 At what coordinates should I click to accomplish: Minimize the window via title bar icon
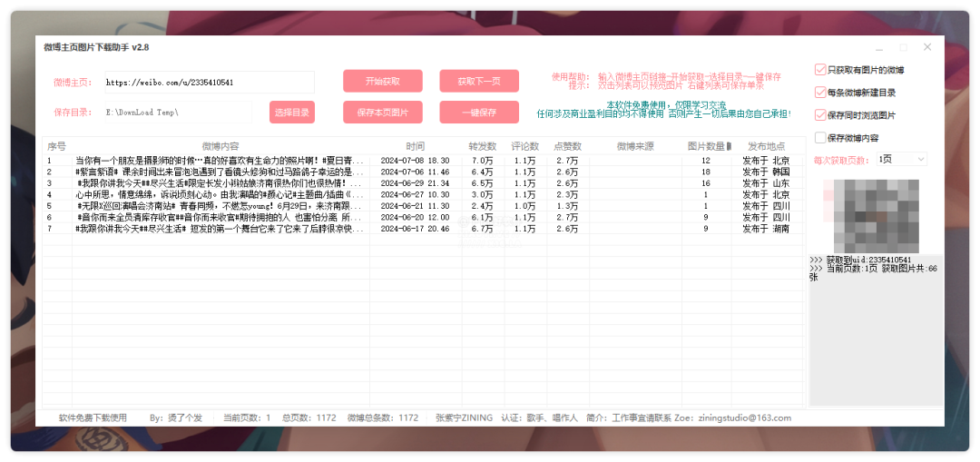point(878,47)
